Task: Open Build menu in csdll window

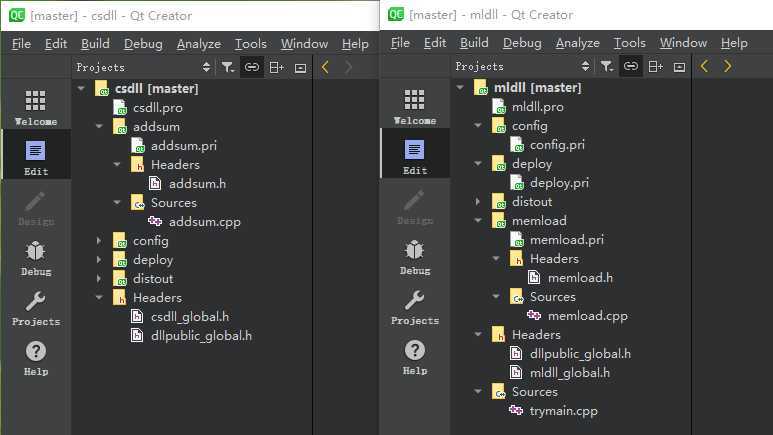Action: [x=95, y=44]
